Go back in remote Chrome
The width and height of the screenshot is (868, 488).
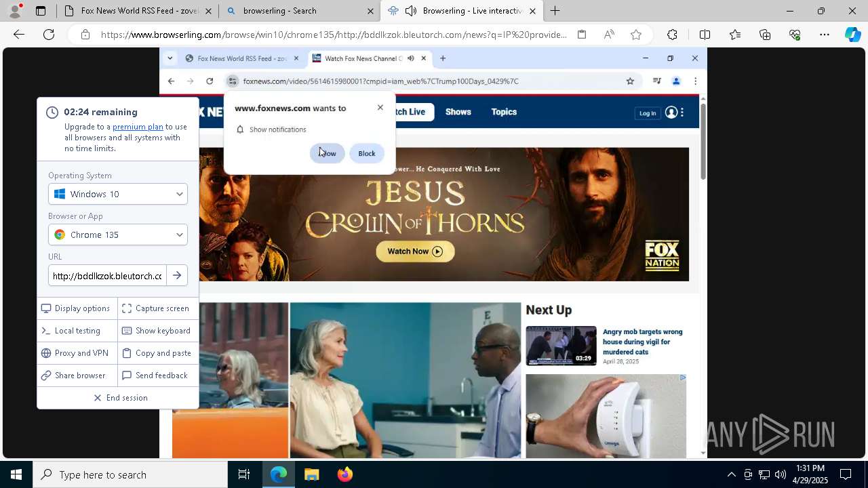(x=171, y=81)
